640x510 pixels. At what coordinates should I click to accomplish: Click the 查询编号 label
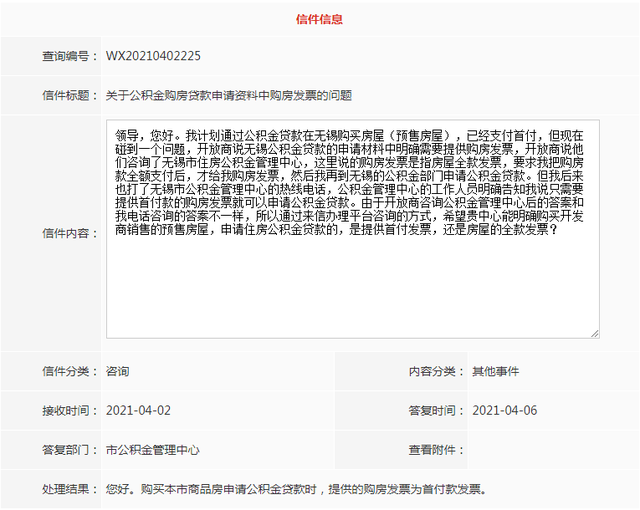(70, 56)
